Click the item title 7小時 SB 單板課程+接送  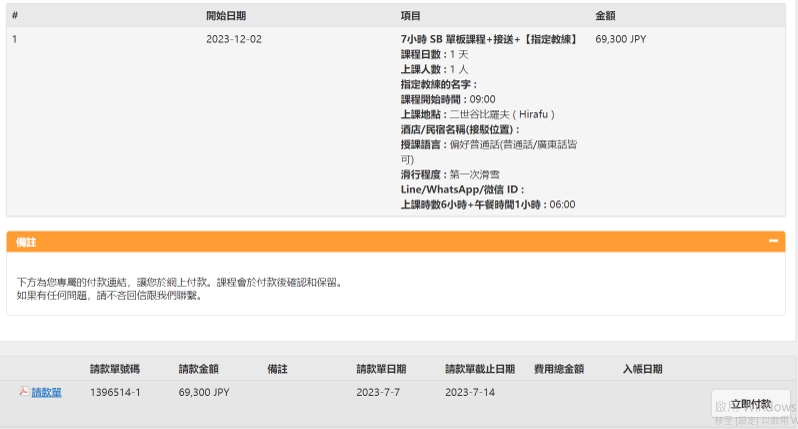coord(489,39)
